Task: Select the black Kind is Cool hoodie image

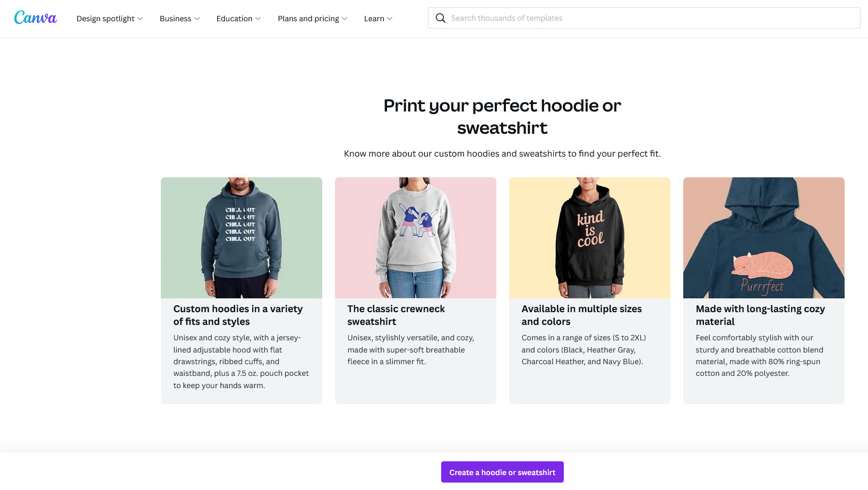Action: coord(589,237)
